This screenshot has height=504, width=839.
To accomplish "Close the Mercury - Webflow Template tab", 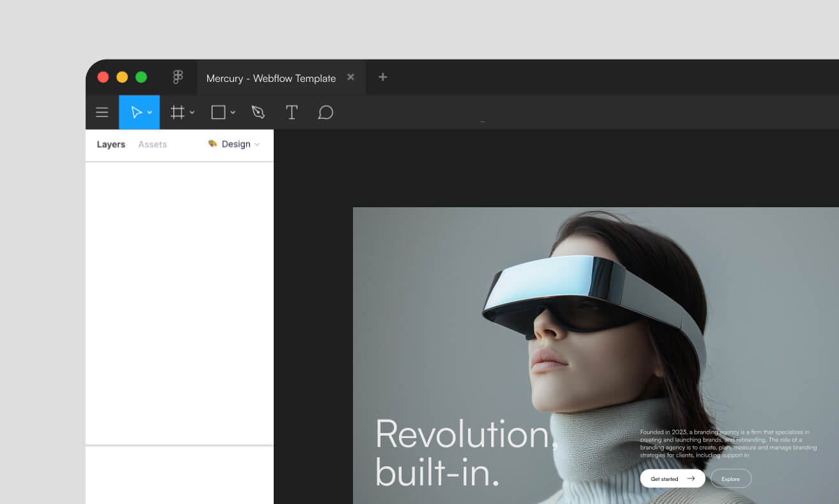I will [350, 76].
